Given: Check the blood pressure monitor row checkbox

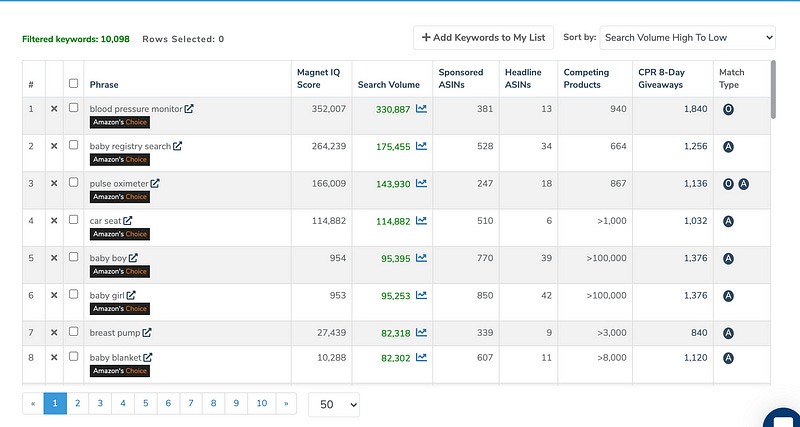Looking at the screenshot, I should (73, 108).
